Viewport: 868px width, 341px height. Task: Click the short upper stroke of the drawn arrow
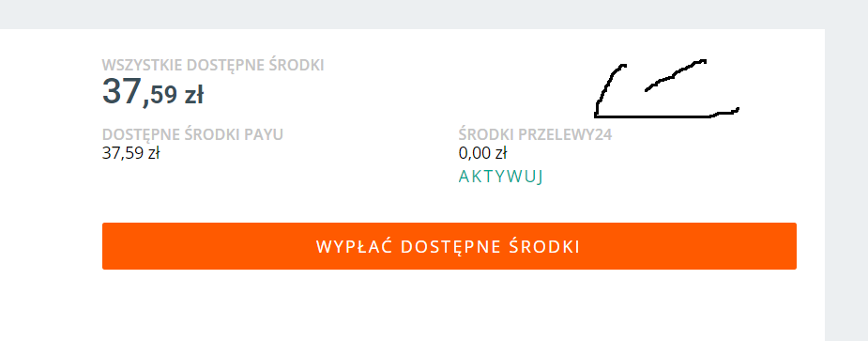click(676, 75)
